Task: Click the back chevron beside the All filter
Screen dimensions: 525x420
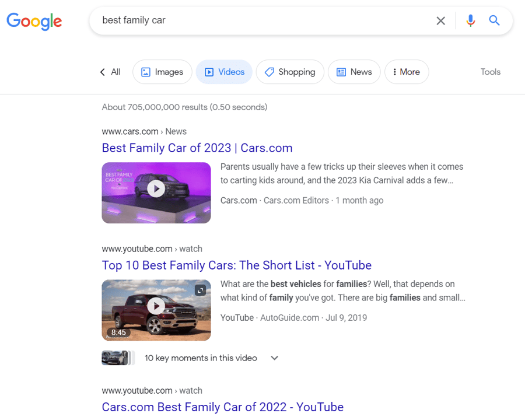Action: tap(101, 72)
